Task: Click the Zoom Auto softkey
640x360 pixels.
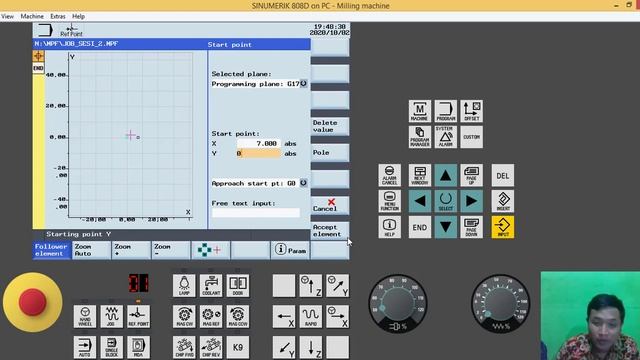Action: click(91, 250)
